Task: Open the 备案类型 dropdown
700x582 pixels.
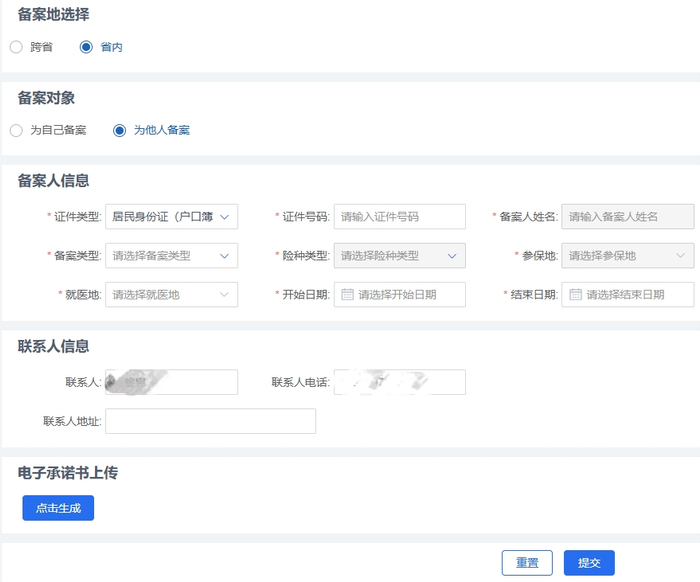Action: (171, 256)
